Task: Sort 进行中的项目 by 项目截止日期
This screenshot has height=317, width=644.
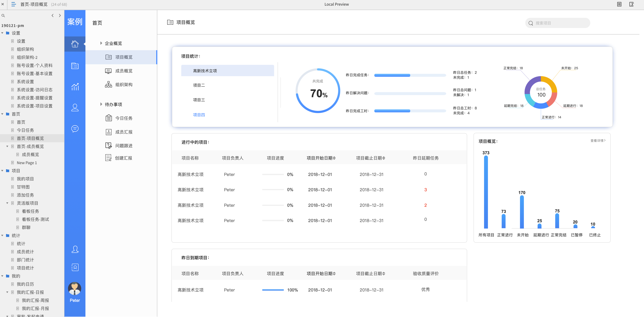Action: tap(384, 158)
